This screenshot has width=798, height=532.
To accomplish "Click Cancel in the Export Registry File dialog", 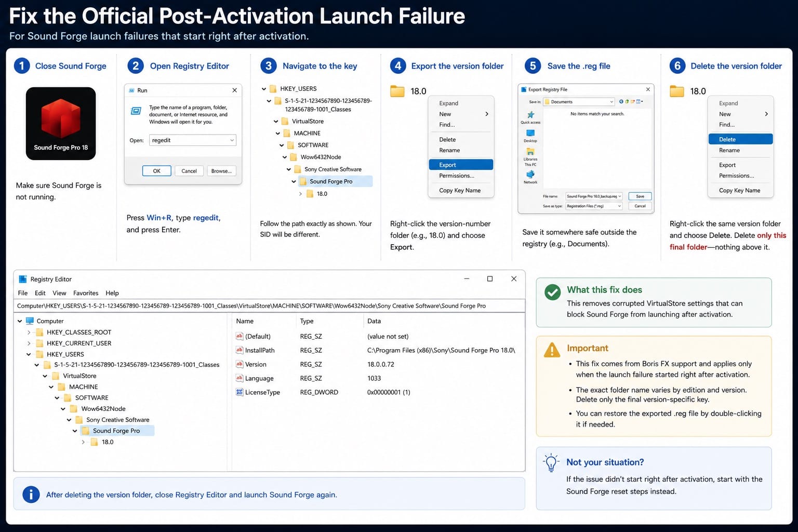I will point(640,206).
